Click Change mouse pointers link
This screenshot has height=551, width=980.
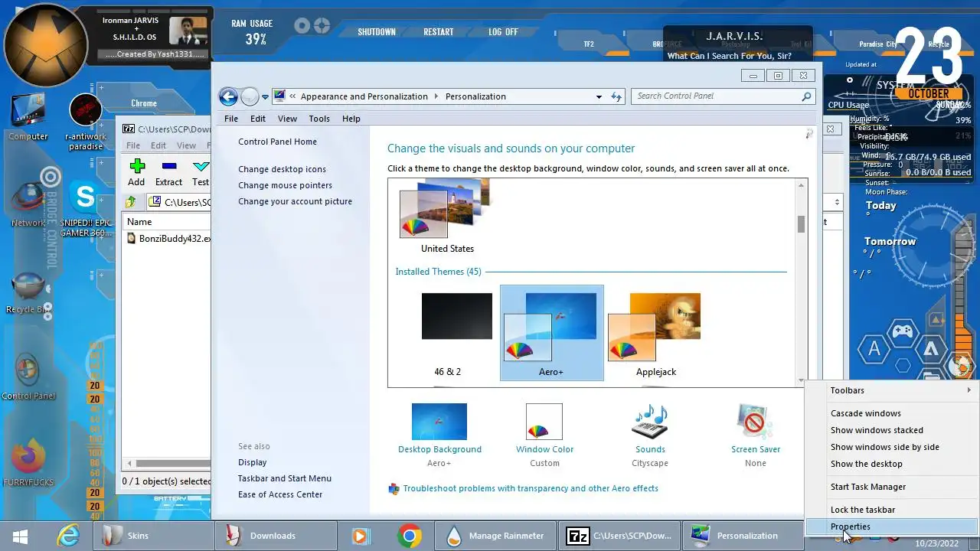(285, 185)
